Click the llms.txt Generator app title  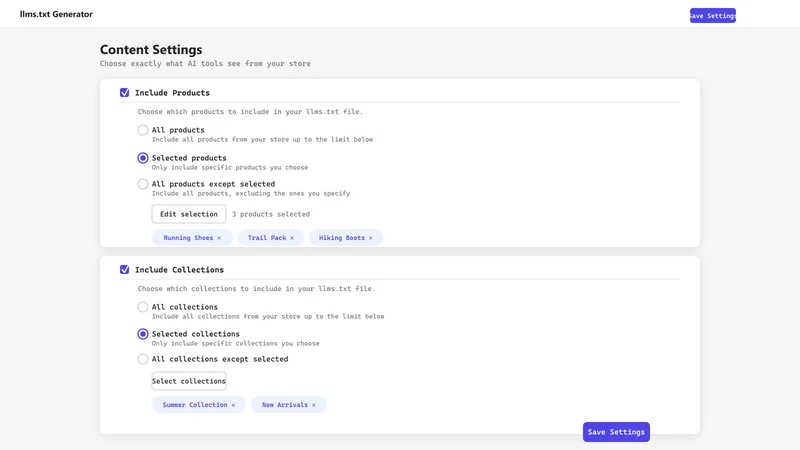click(56, 14)
